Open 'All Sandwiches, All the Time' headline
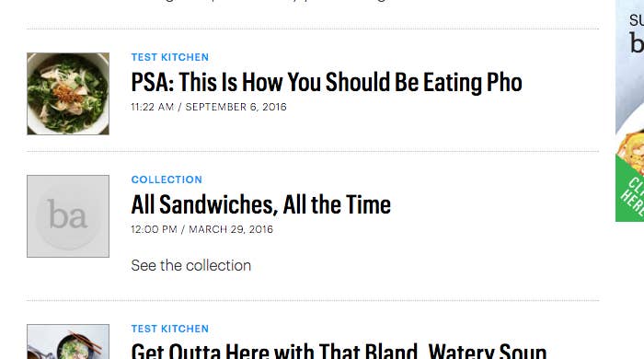644x359 pixels. coord(260,204)
